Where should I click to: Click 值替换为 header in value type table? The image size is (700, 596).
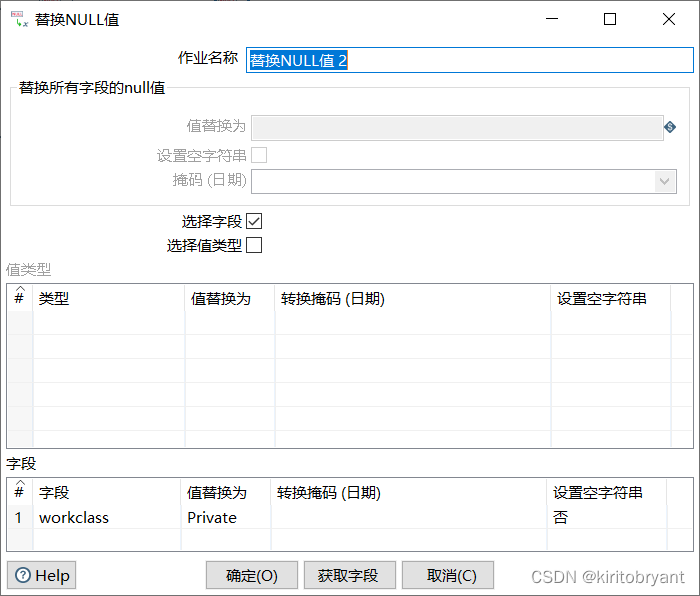coord(229,298)
